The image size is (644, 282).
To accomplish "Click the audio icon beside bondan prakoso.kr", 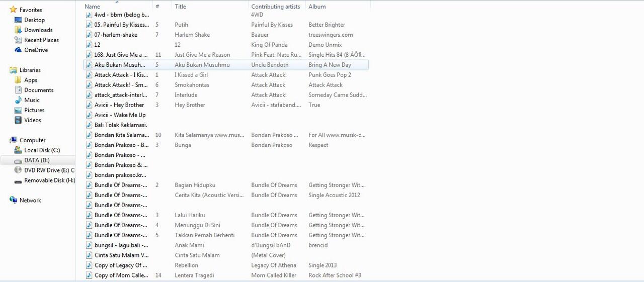I will pos(89,175).
